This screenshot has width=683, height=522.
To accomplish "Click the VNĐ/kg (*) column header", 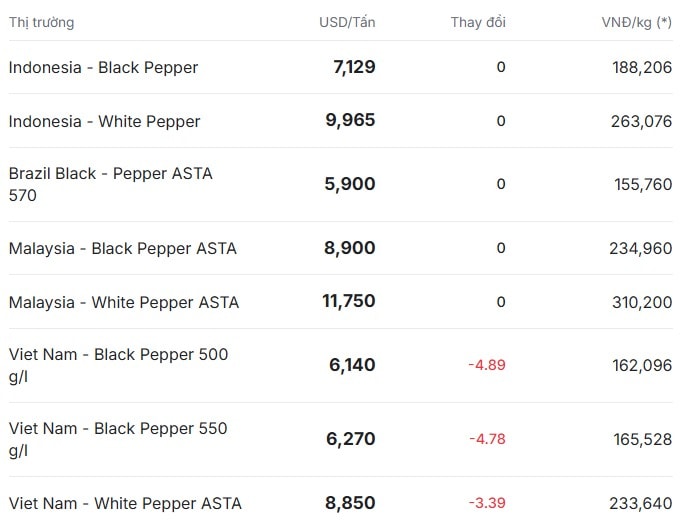I will [636, 22].
